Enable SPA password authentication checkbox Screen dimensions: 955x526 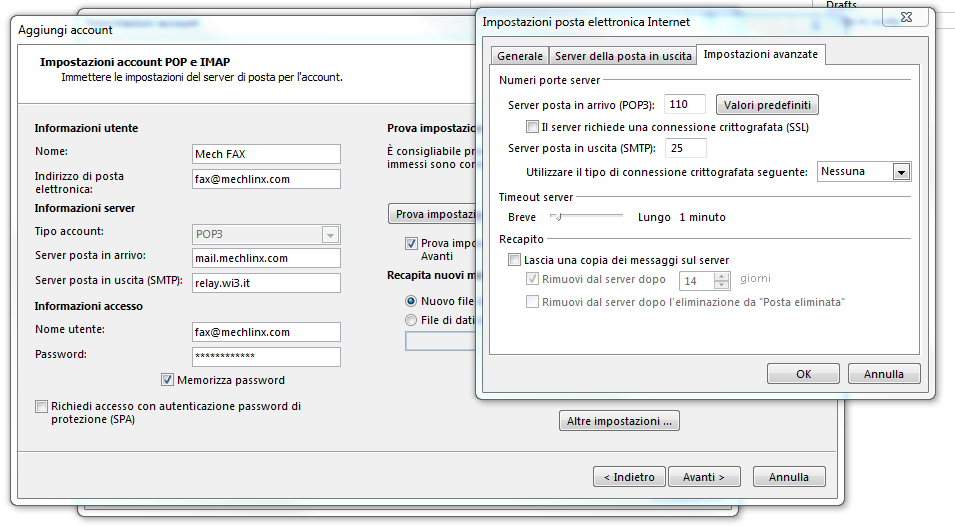41,407
